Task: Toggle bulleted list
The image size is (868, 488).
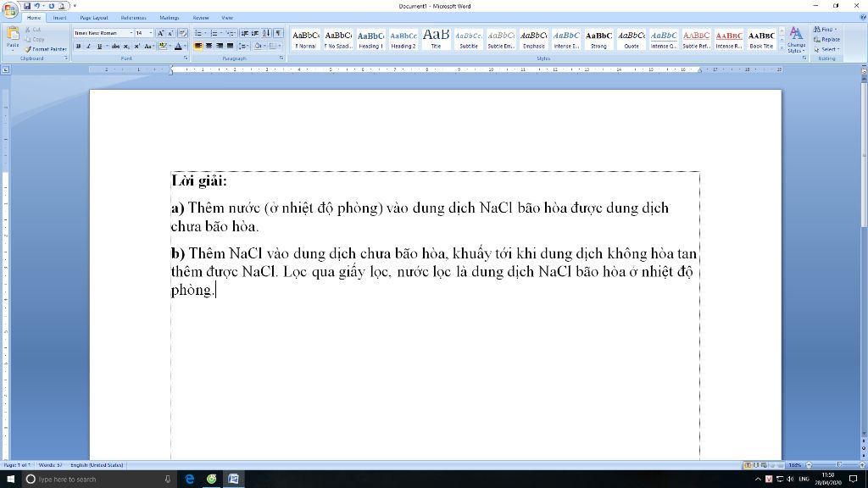Action: (198, 33)
